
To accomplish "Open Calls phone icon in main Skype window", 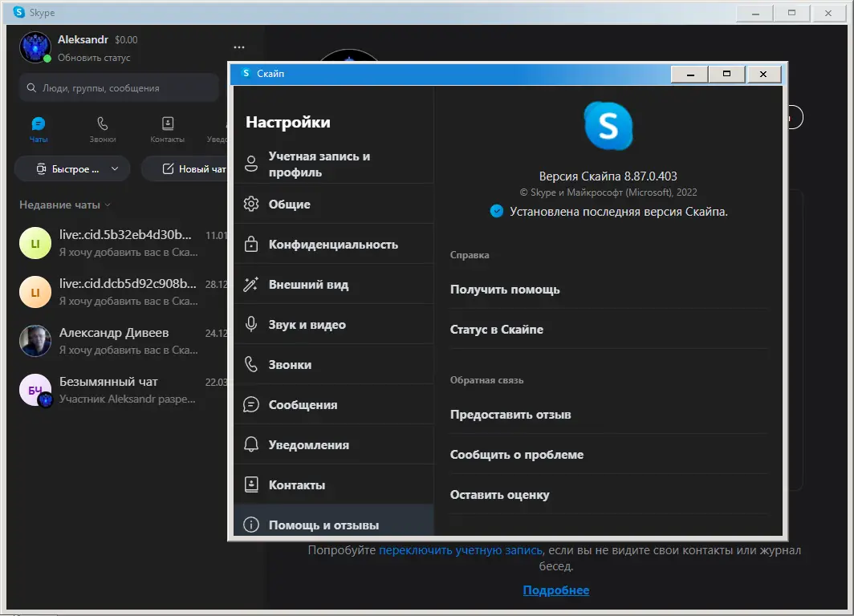I will click(x=103, y=124).
